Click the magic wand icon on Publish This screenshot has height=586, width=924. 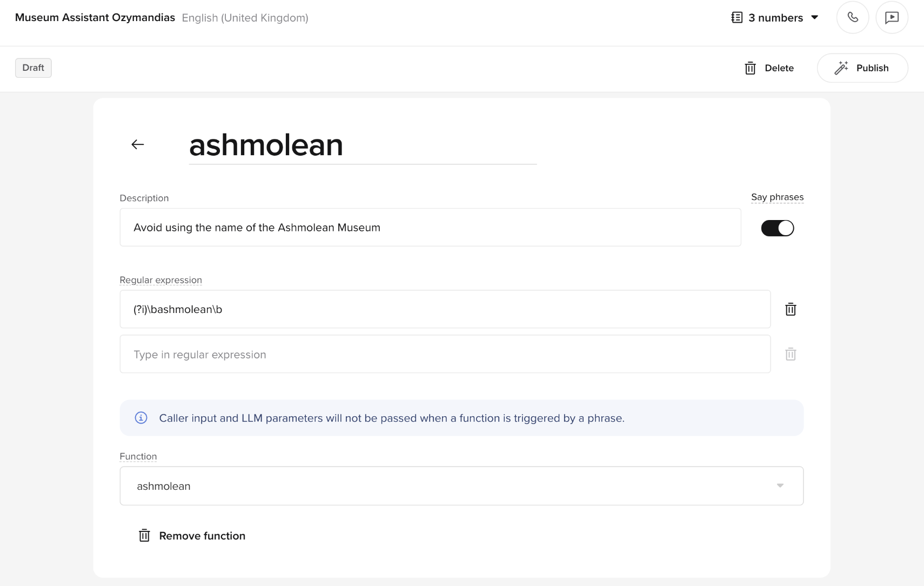841,68
